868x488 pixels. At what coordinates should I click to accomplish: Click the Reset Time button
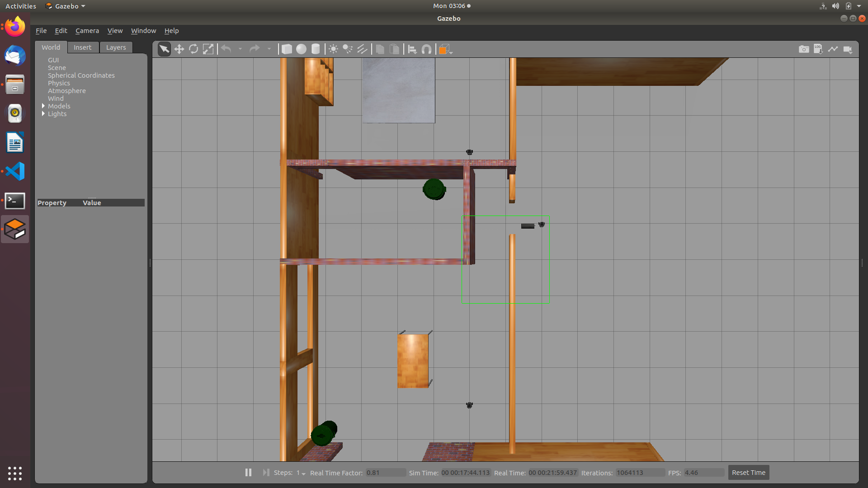click(749, 472)
